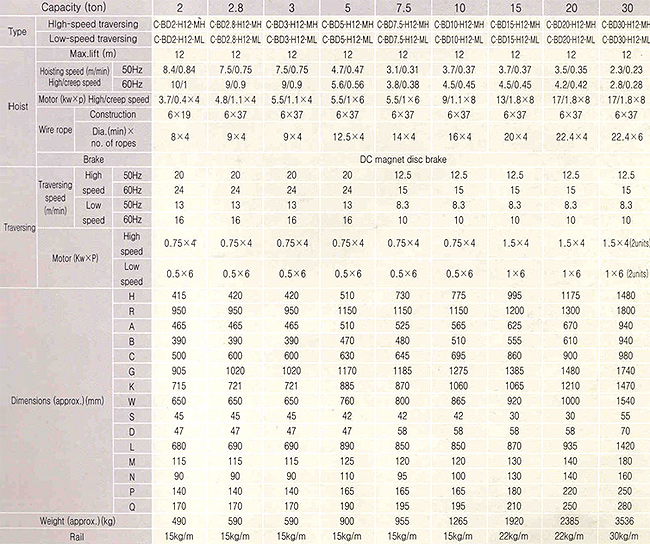Image resolution: width=650 pixels, height=544 pixels.
Task: Click the '22.4×6' rope diameter value
Action: point(627,137)
